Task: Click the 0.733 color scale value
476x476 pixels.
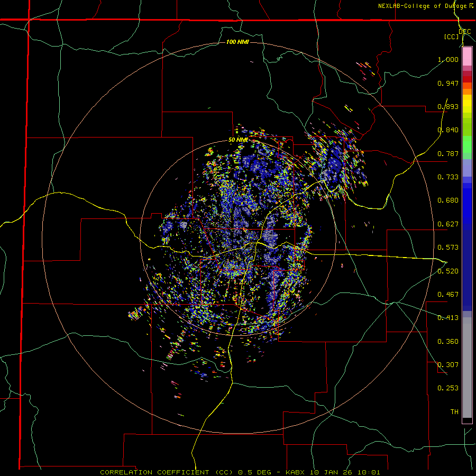Action: point(448,177)
